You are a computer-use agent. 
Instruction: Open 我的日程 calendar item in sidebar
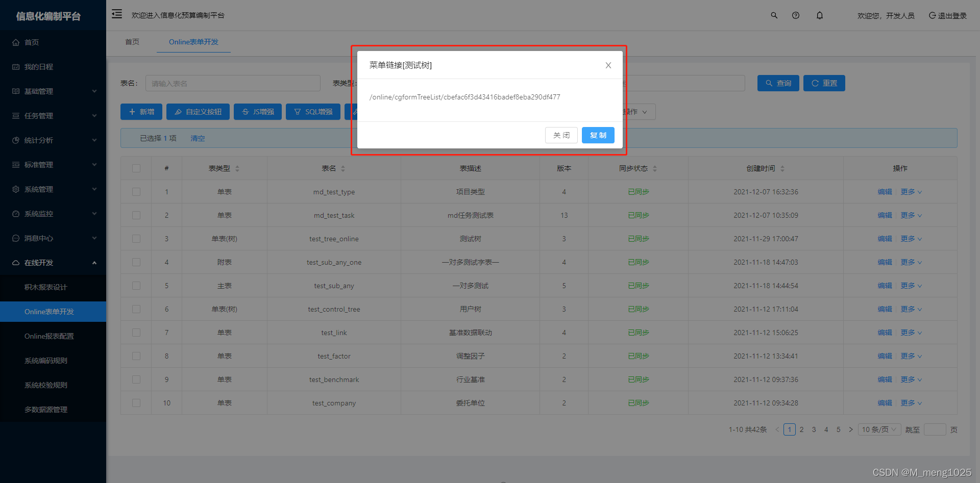click(x=53, y=67)
